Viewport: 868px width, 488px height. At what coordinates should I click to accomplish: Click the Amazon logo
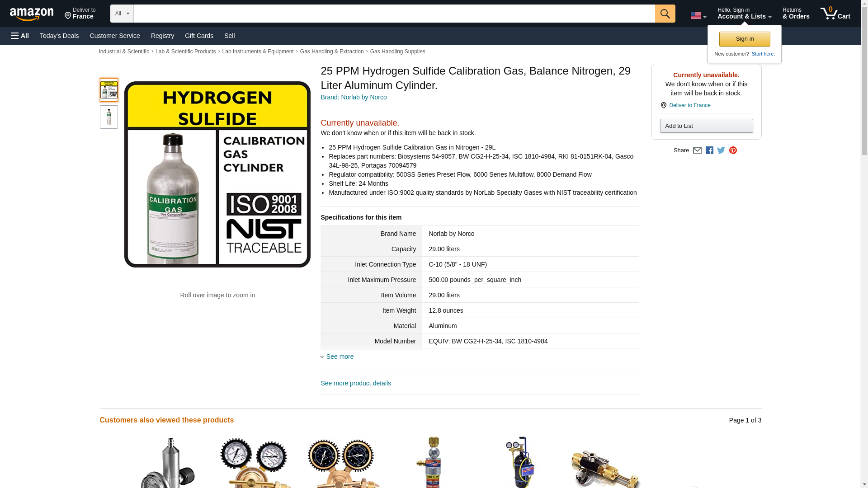(x=32, y=14)
